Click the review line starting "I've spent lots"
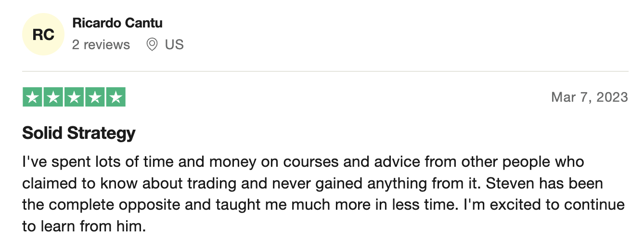Image resolution: width=644 pixels, height=242 pixels. click(303, 162)
